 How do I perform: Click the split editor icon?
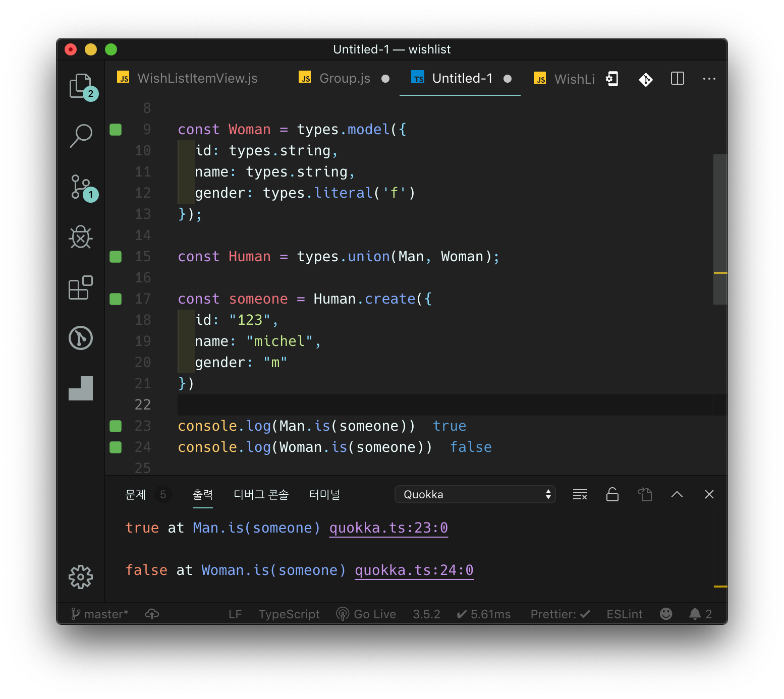pyautogui.click(x=677, y=79)
